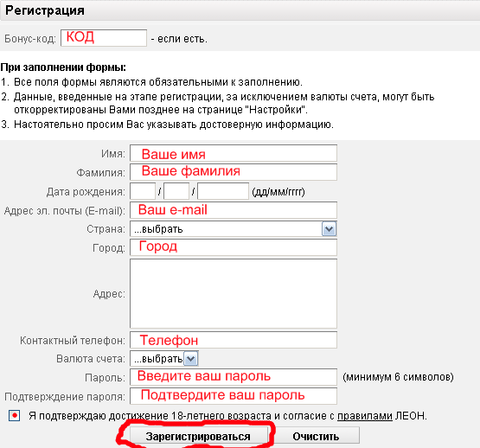The height and width of the screenshot is (448, 480).
Task: Click the birth year (гггг) field
Action: pos(223,191)
